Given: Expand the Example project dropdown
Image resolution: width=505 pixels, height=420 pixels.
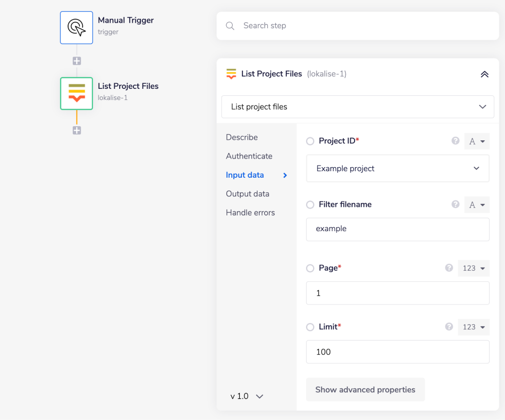Looking at the screenshot, I should 397,169.
